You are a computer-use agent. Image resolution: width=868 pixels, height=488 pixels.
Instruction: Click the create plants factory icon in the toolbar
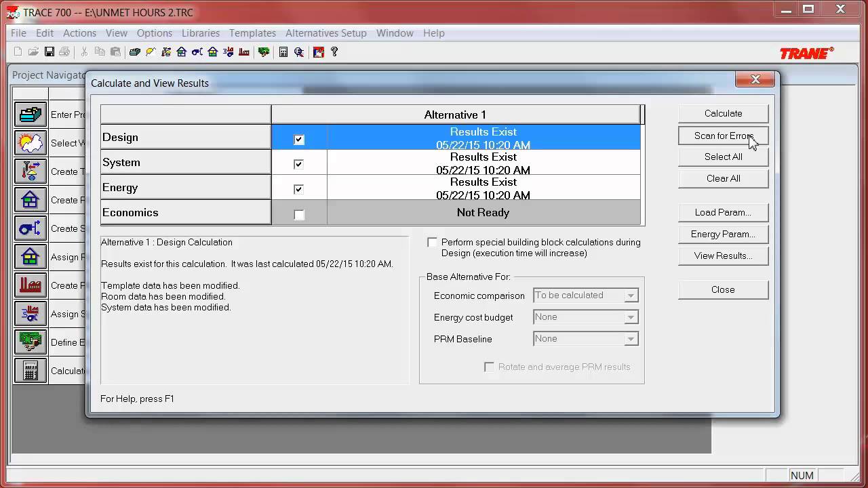pos(244,52)
